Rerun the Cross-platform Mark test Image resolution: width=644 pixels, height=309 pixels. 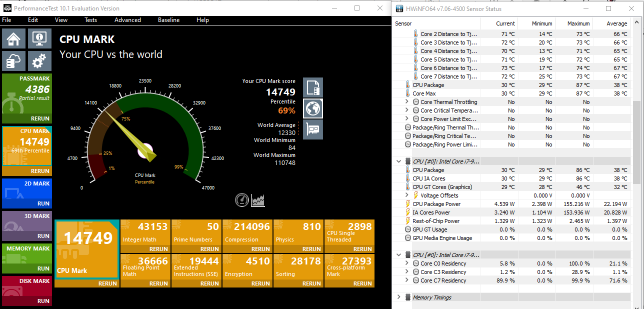click(362, 283)
